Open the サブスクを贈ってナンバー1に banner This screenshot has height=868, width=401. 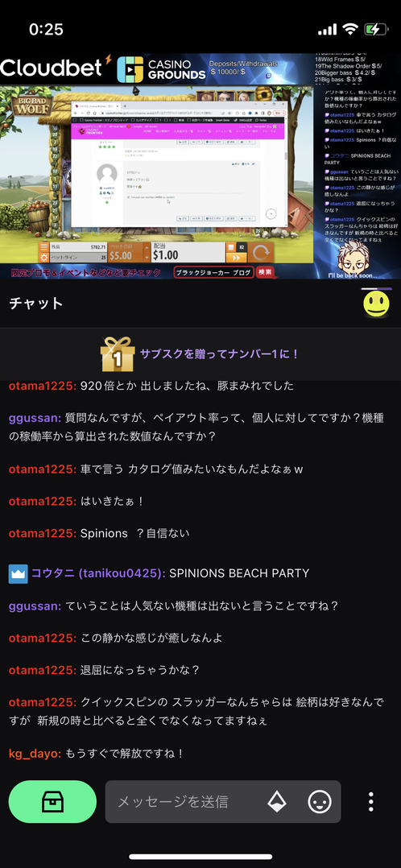pyautogui.click(x=200, y=354)
